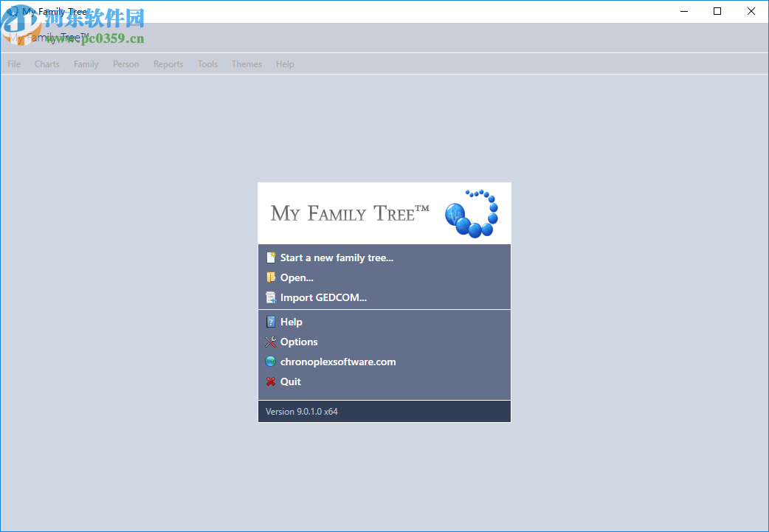The width and height of the screenshot is (769, 532).
Task: Maximize the My Family Tree window
Action: (x=717, y=11)
